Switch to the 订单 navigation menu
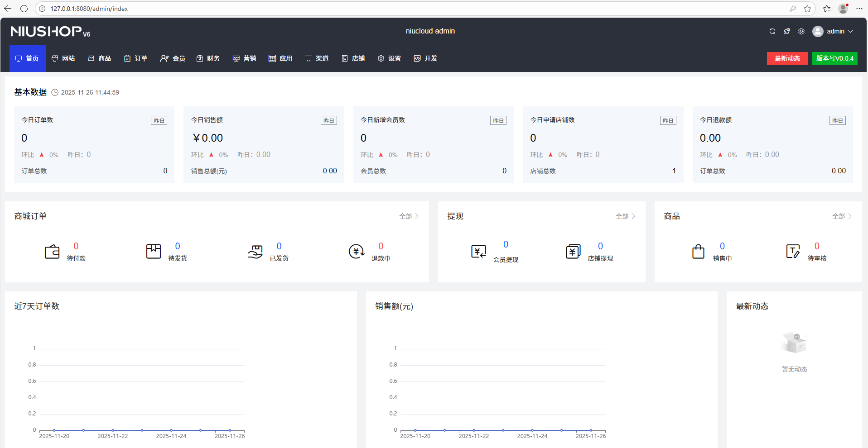This screenshot has height=448, width=868. [x=136, y=58]
